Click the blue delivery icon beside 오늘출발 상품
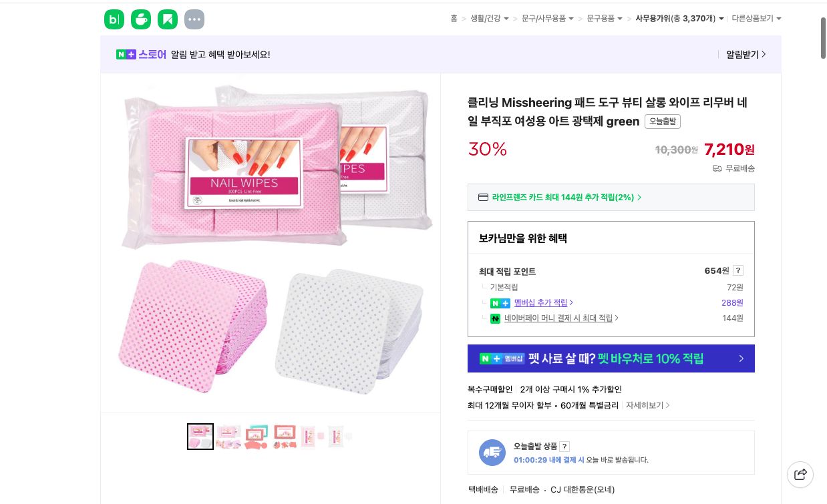The width and height of the screenshot is (827, 504). (492, 453)
